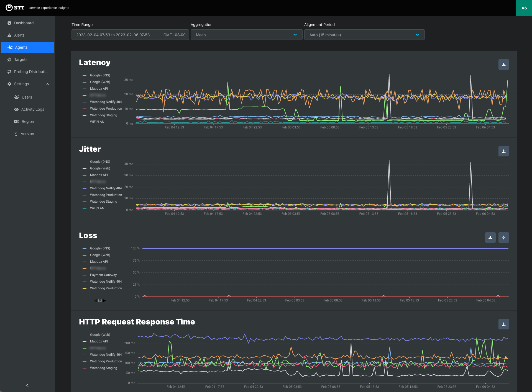The height and width of the screenshot is (392, 532).
Task: Click the Probing Distribution arrows icon
Action: 9,72
